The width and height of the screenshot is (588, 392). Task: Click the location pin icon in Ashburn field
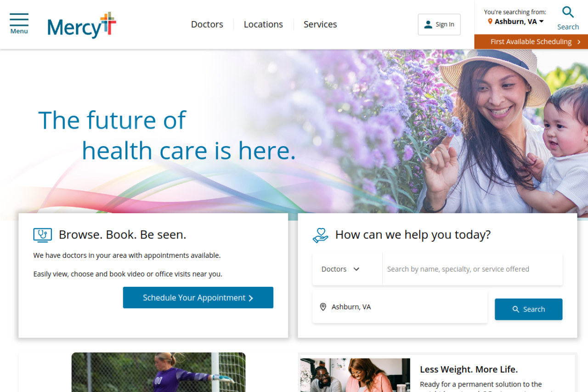323,307
